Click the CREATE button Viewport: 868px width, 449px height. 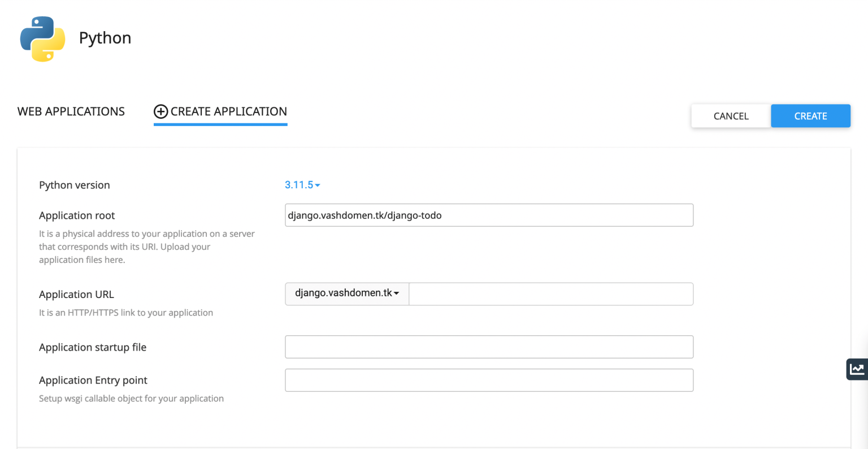tap(810, 116)
